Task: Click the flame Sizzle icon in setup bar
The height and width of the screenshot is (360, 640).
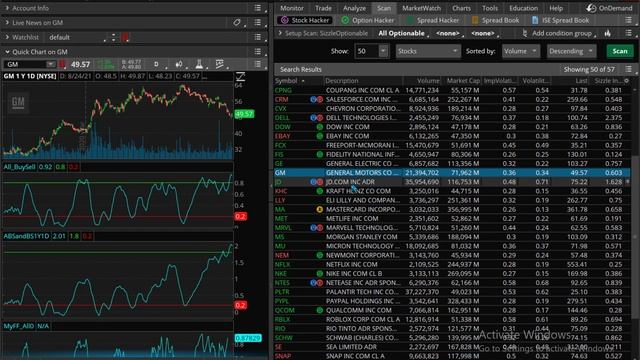Action: (608, 33)
